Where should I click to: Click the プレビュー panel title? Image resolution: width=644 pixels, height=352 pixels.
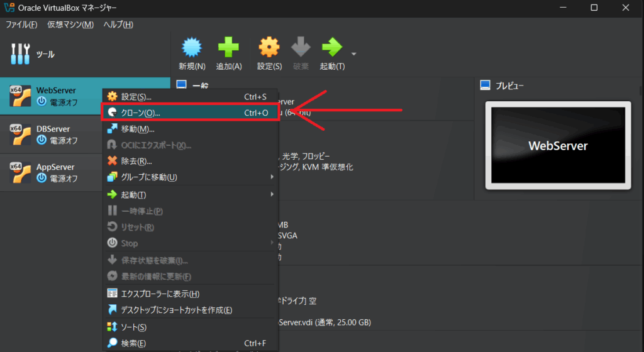509,85
